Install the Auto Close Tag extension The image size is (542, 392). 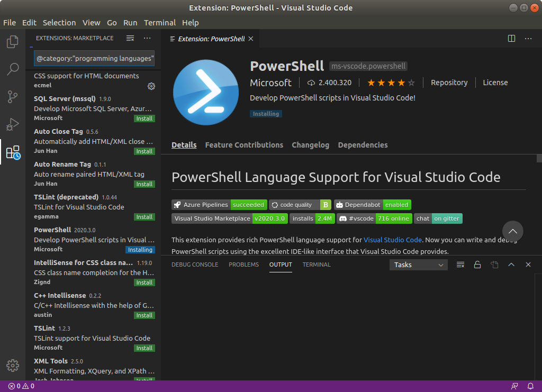tap(144, 151)
